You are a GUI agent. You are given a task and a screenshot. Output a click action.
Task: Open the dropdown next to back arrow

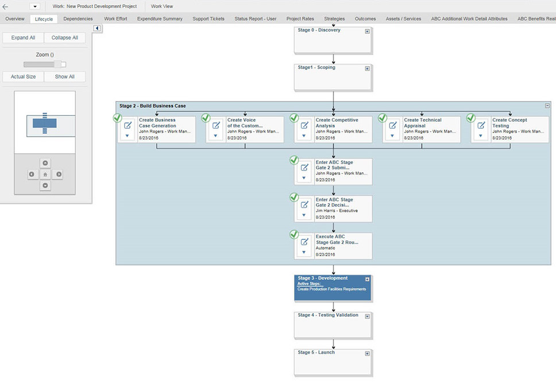(34, 6)
